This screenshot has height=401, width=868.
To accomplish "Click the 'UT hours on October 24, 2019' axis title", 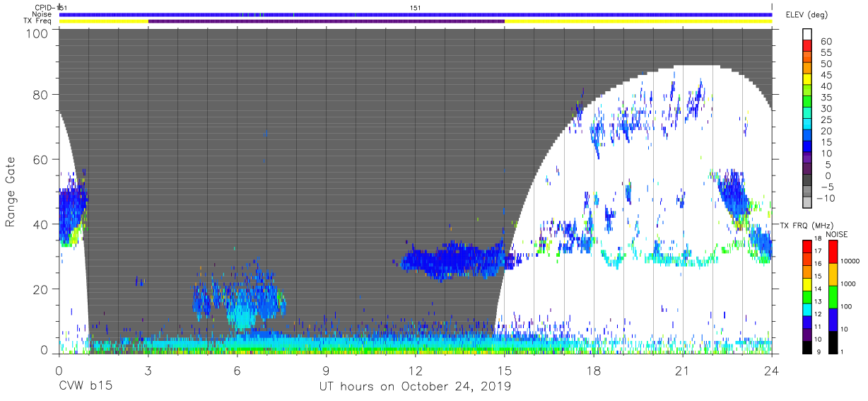I will (414, 386).
